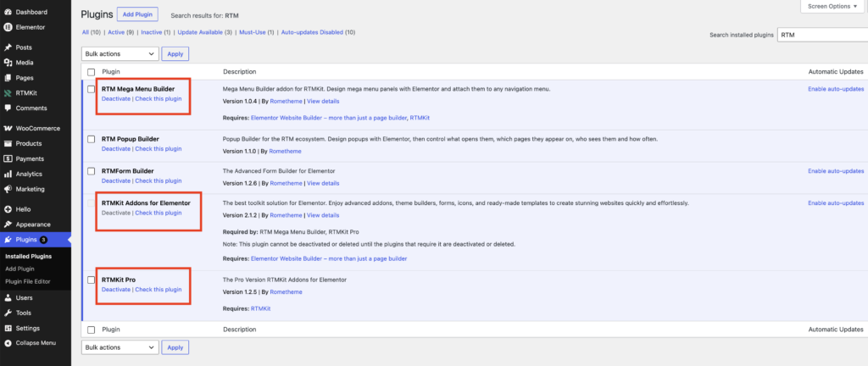Filter by Must-Use (1) plugins
This screenshot has height=366, width=868.
tap(256, 33)
